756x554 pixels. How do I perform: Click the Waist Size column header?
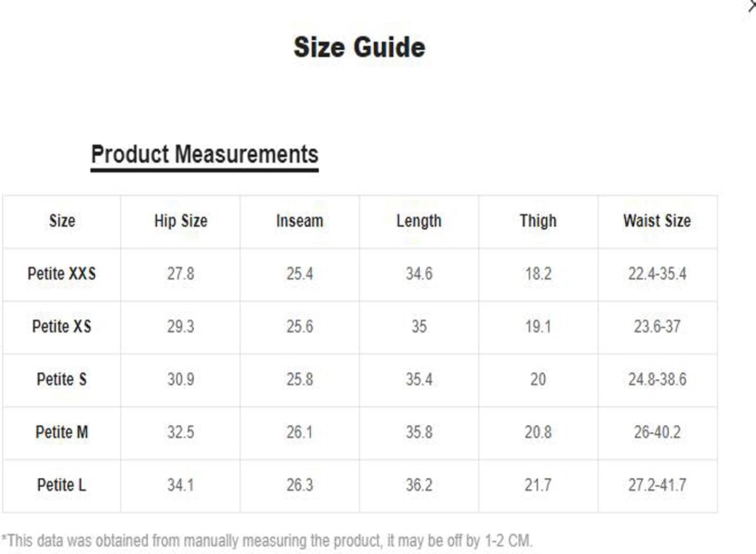(x=657, y=221)
